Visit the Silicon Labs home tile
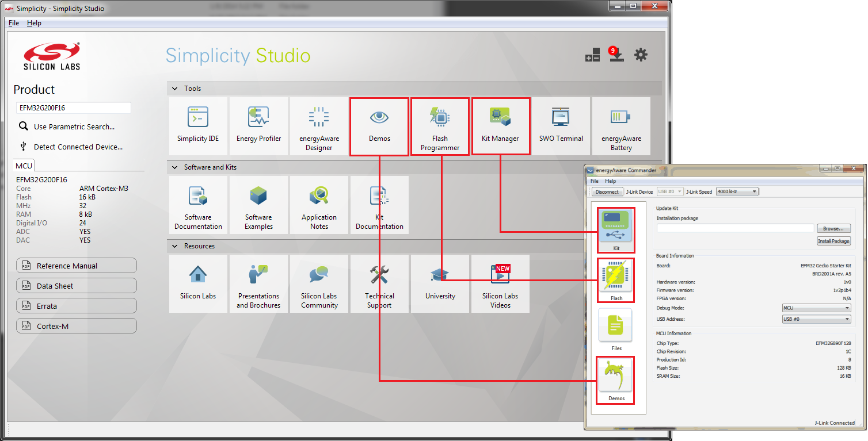The width and height of the screenshot is (868, 441). (198, 283)
